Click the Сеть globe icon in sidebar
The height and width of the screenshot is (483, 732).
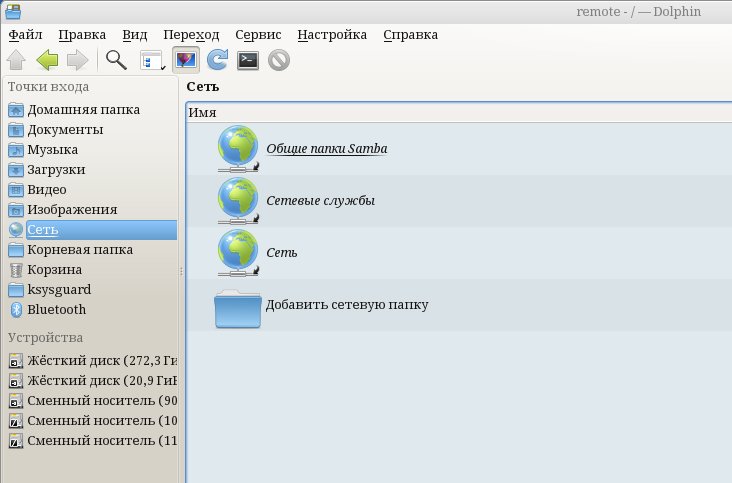16,230
